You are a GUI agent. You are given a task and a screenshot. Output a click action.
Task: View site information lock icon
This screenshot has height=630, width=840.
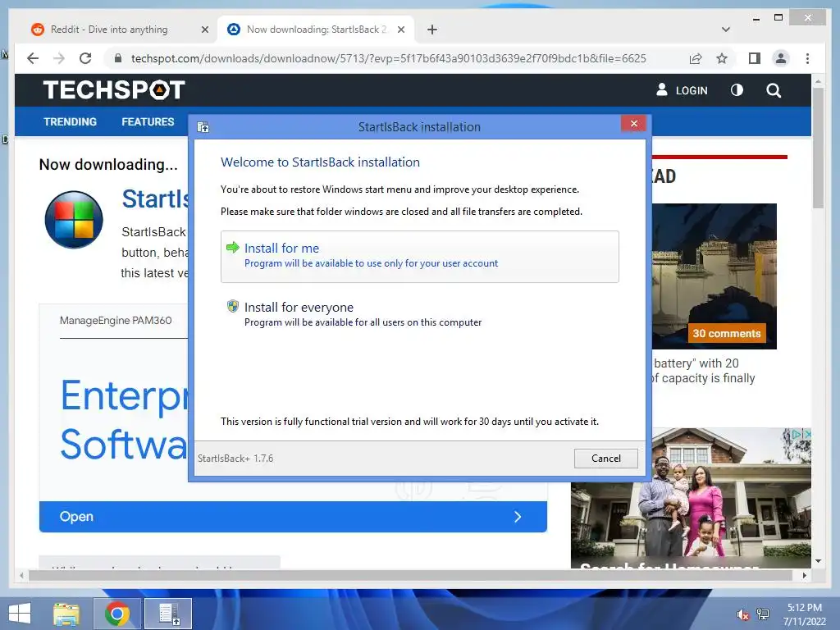click(118, 58)
